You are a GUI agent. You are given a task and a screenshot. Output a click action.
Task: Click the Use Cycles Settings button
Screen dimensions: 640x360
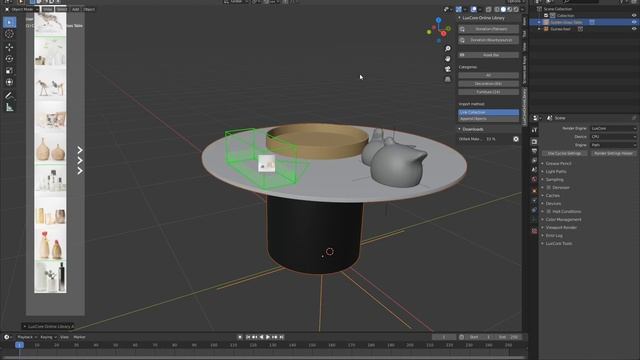(x=564, y=153)
